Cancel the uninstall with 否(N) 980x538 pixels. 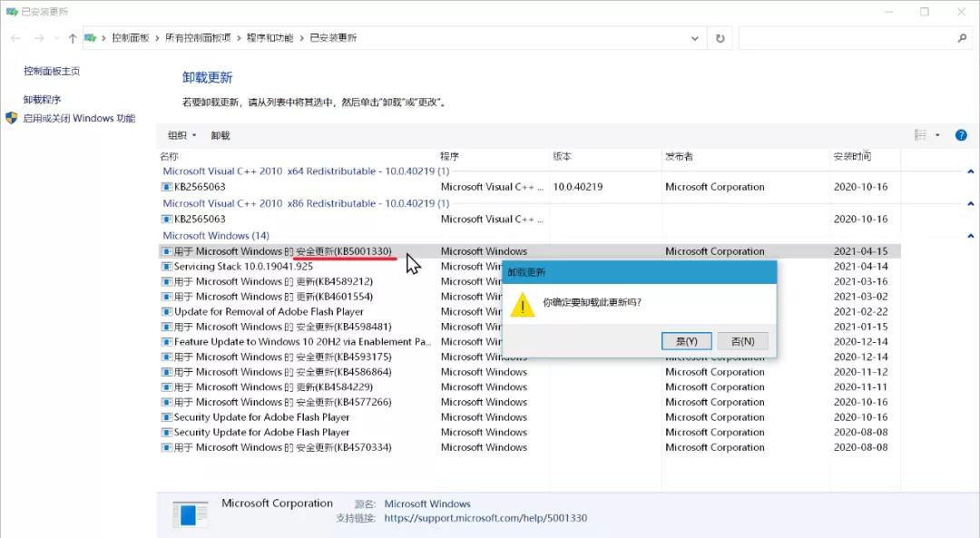click(x=743, y=340)
